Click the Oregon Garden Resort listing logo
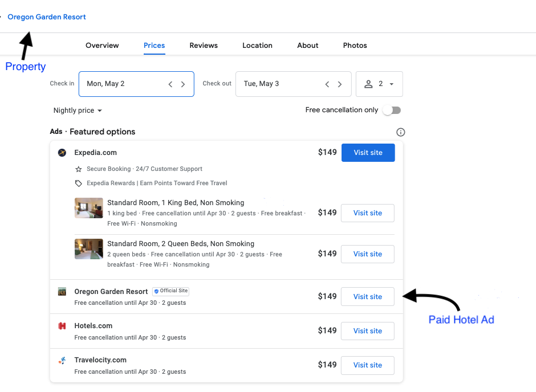The height and width of the screenshot is (392, 536). click(x=62, y=292)
